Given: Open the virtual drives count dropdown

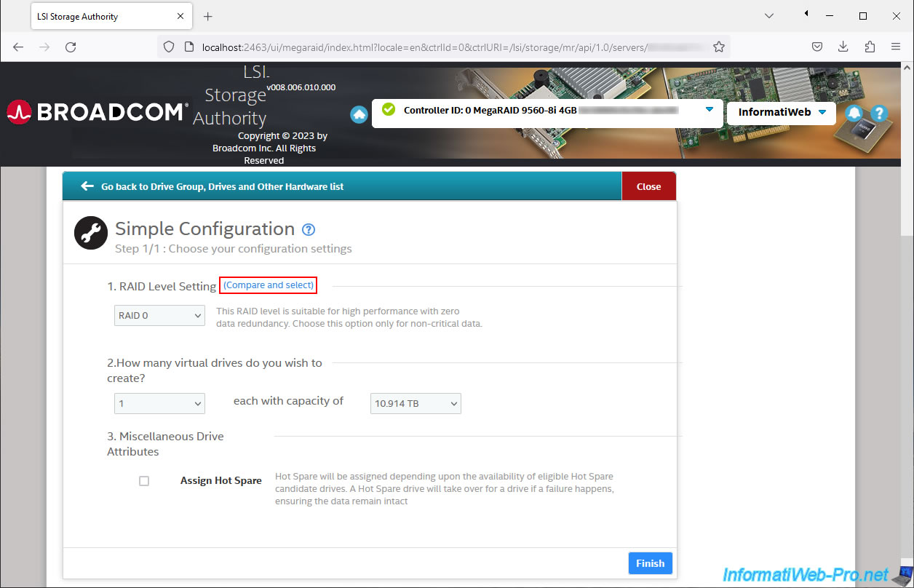Looking at the screenshot, I should [159, 403].
